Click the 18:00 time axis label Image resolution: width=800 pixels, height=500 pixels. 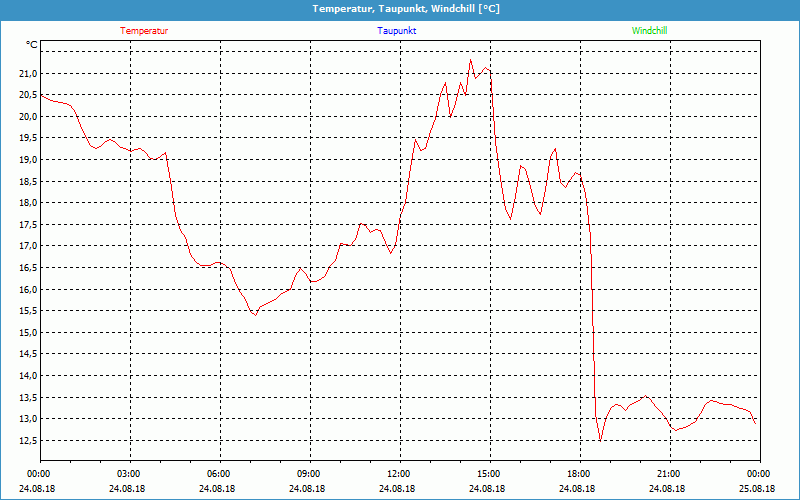click(578, 474)
